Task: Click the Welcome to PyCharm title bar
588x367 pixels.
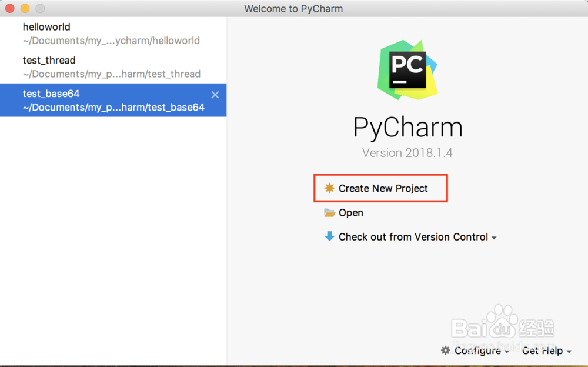Action: click(294, 8)
